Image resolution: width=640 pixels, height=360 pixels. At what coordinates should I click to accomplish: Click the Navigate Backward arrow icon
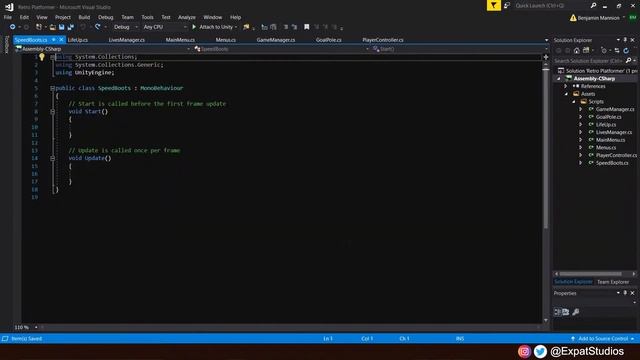click(13, 27)
